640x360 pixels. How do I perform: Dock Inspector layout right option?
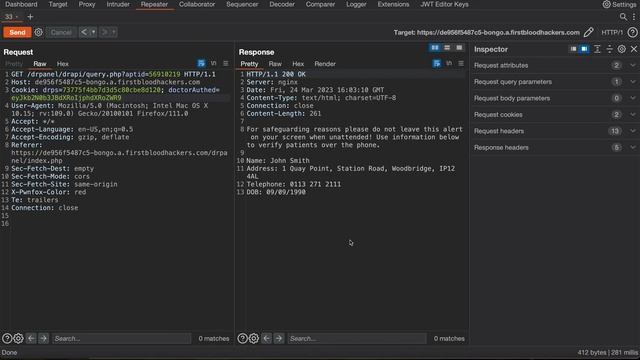tap(584, 49)
